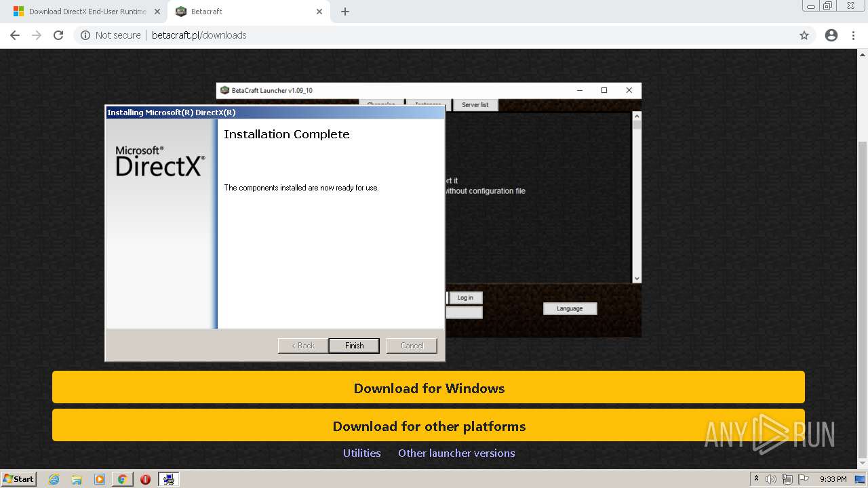
Task: Open a new browser tab
Action: [345, 12]
